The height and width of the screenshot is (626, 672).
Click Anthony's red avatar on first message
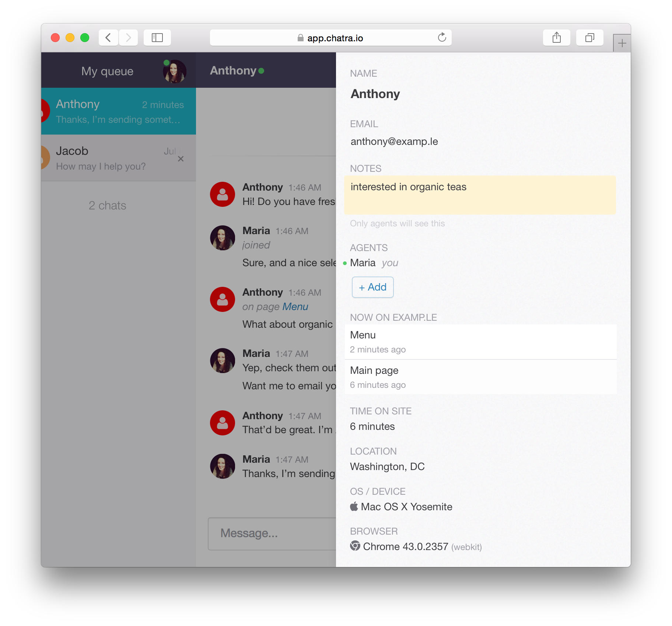[223, 194]
